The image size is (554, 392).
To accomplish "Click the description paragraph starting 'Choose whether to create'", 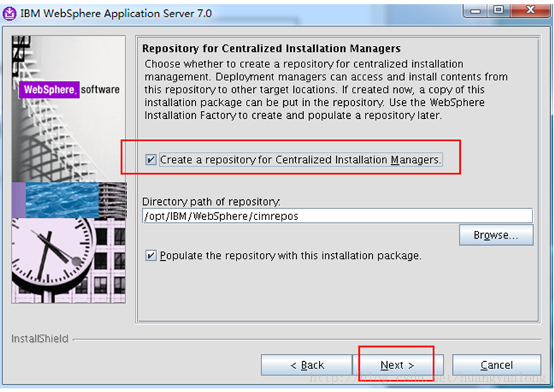I will pos(326,90).
